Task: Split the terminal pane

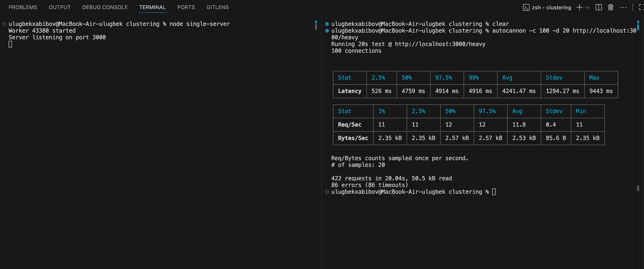Action: 599,7
